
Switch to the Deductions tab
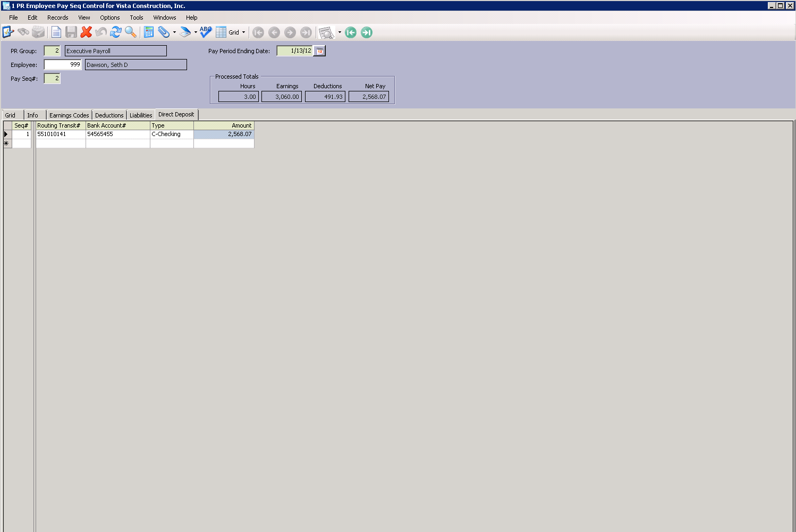(x=109, y=115)
